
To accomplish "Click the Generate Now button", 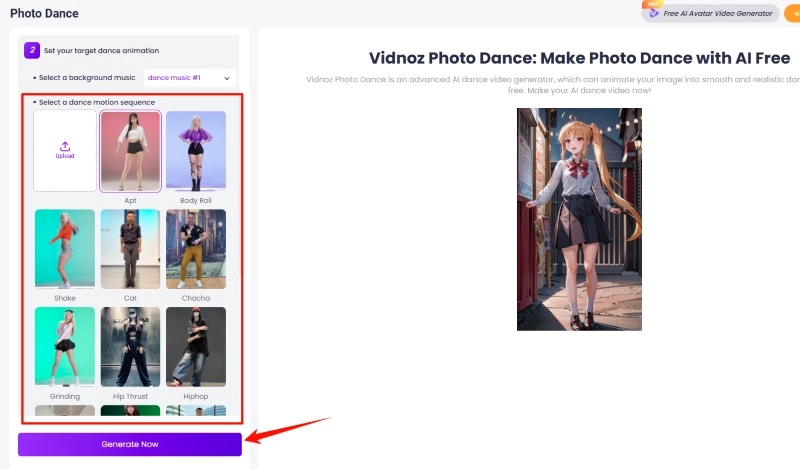I will (x=130, y=444).
